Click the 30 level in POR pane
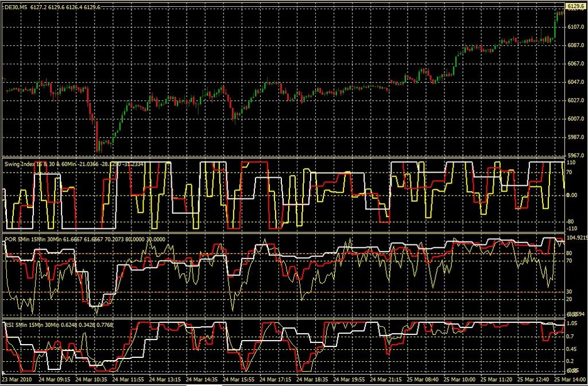588x386 pixels. tap(569, 292)
